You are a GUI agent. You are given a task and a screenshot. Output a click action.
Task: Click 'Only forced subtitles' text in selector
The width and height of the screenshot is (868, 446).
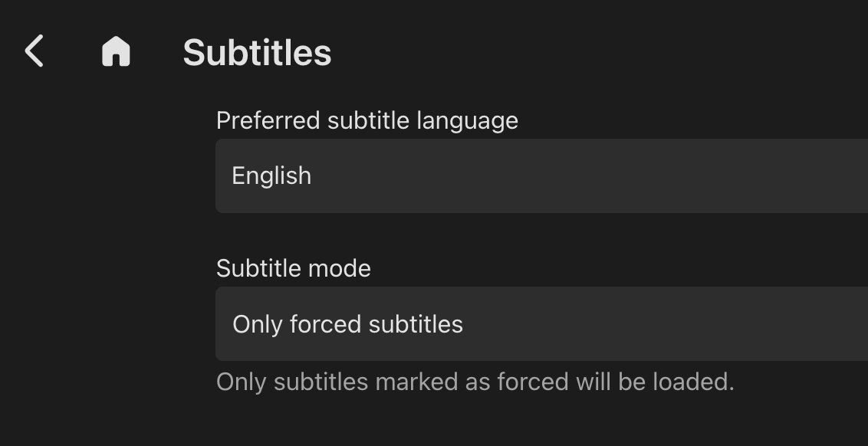click(347, 324)
